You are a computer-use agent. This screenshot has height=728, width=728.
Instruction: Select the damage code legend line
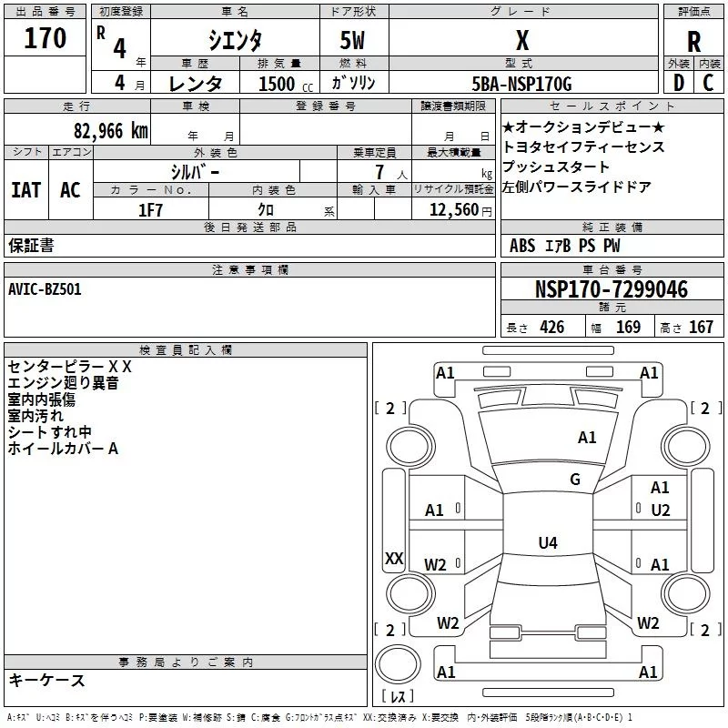coord(320,718)
